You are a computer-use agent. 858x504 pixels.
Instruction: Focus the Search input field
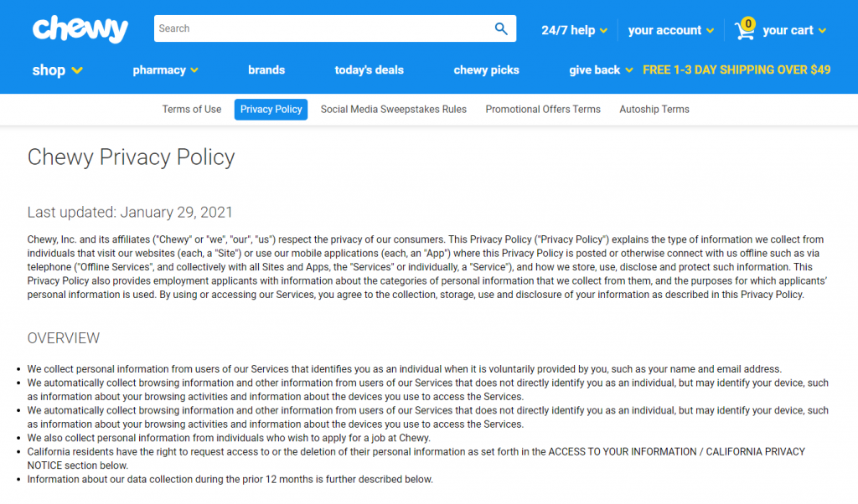[323, 28]
